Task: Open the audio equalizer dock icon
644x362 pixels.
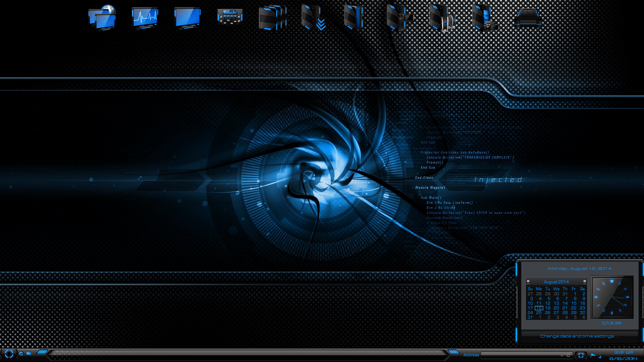Action: pos(230,17)
